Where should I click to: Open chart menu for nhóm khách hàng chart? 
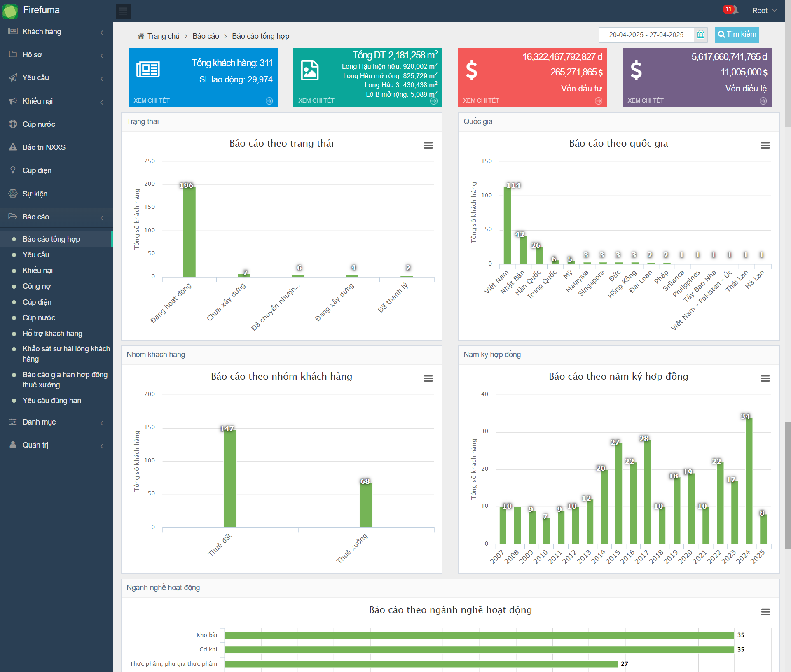coord(428,378)
